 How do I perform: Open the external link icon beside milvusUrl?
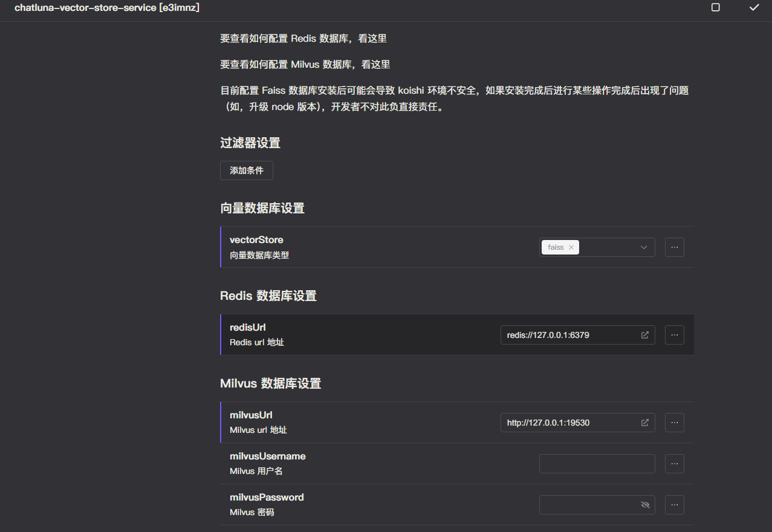[644, 422]
